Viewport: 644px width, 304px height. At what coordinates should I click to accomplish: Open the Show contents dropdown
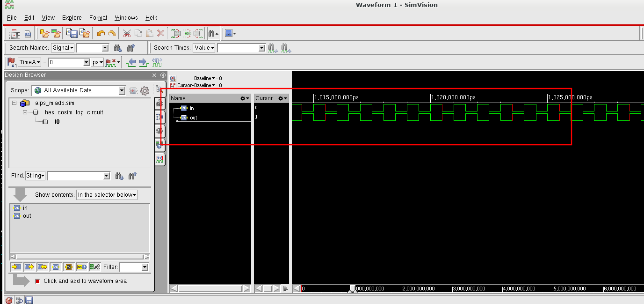point(107,195)
